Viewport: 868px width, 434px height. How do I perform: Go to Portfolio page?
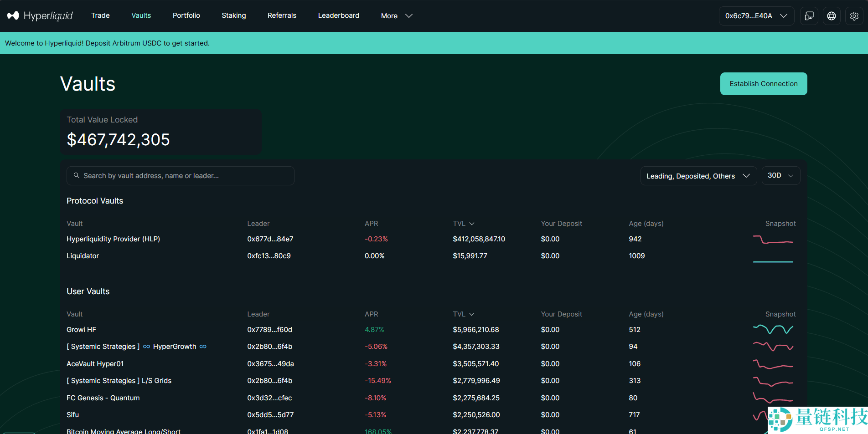(x=186, y=15)
